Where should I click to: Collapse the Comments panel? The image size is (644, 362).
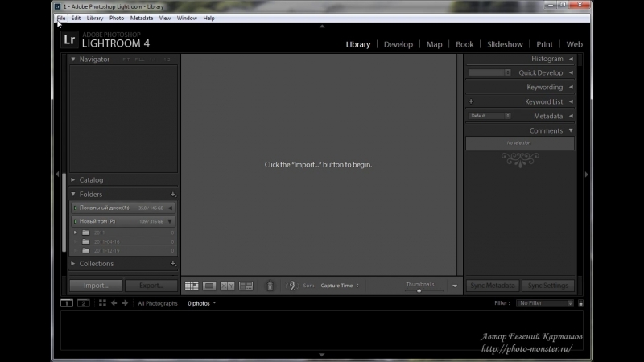pos(571,130)
